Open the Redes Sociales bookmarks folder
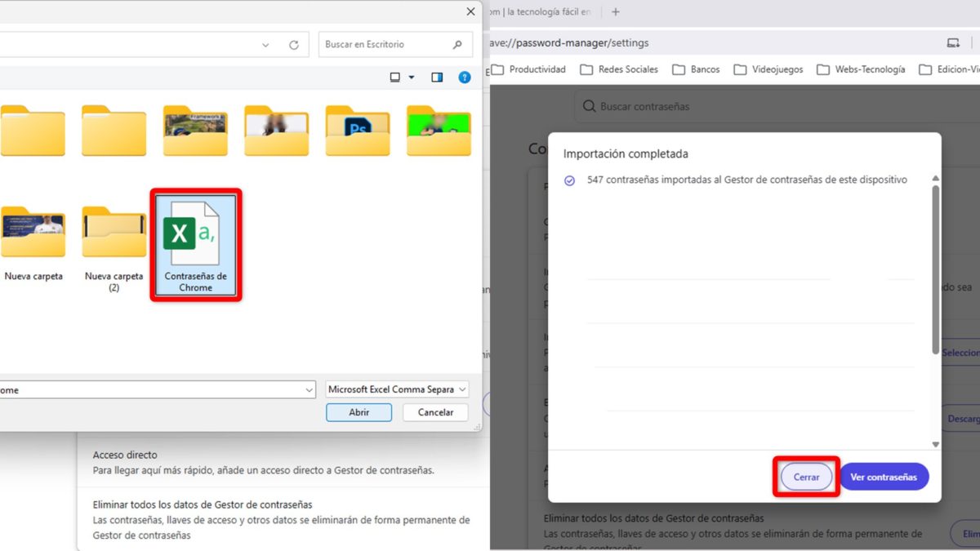980x551 pixels. (x=619, y=69)
